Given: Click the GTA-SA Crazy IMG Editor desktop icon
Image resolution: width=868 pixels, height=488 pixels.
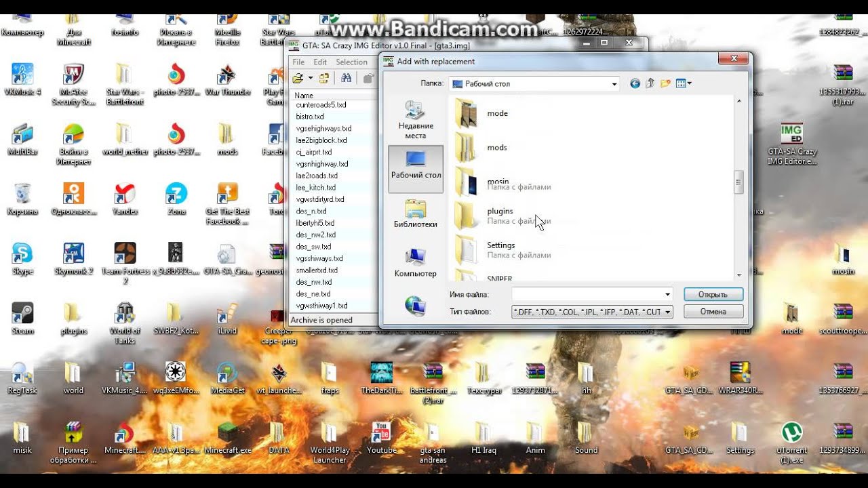Looking at the screenshot, I should (x=792, y=144).
